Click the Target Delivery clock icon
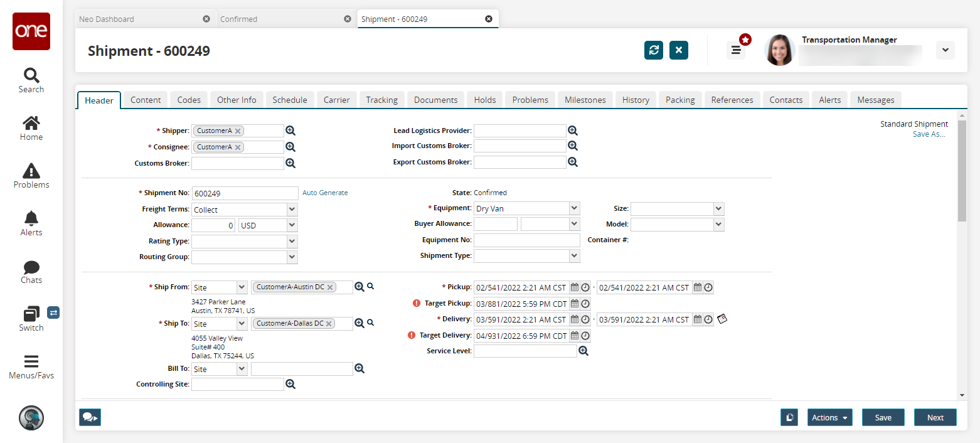This screenshot has width=980, height=443. point(585,336)
